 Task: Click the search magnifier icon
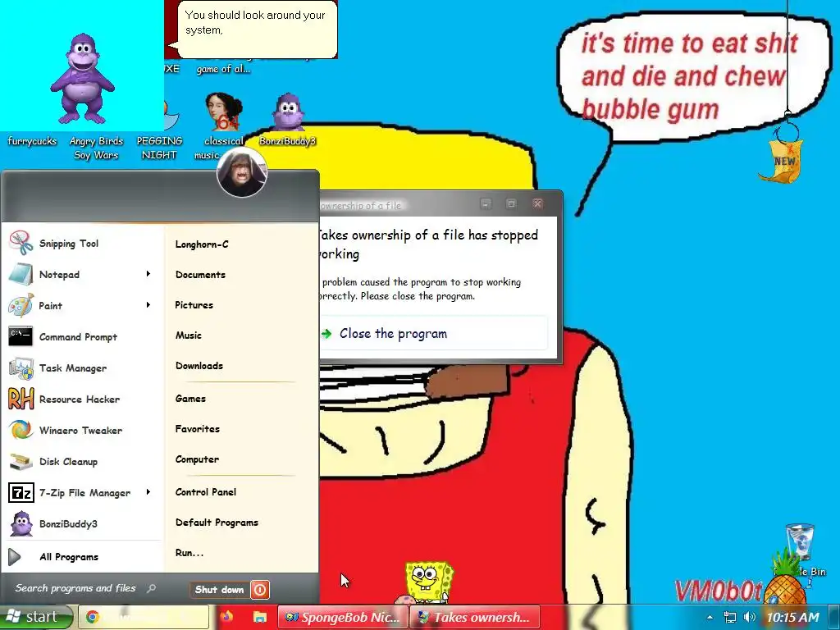[152, 589]
